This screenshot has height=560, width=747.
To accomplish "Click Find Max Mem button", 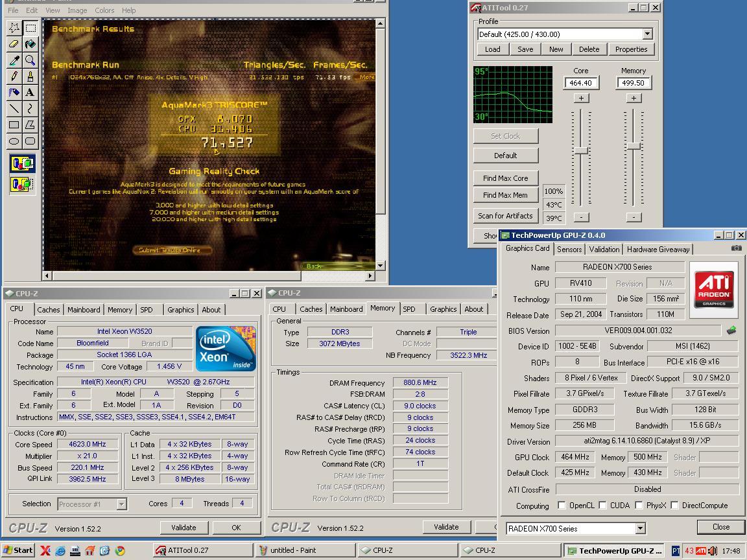I will click(x=506, y=195).
